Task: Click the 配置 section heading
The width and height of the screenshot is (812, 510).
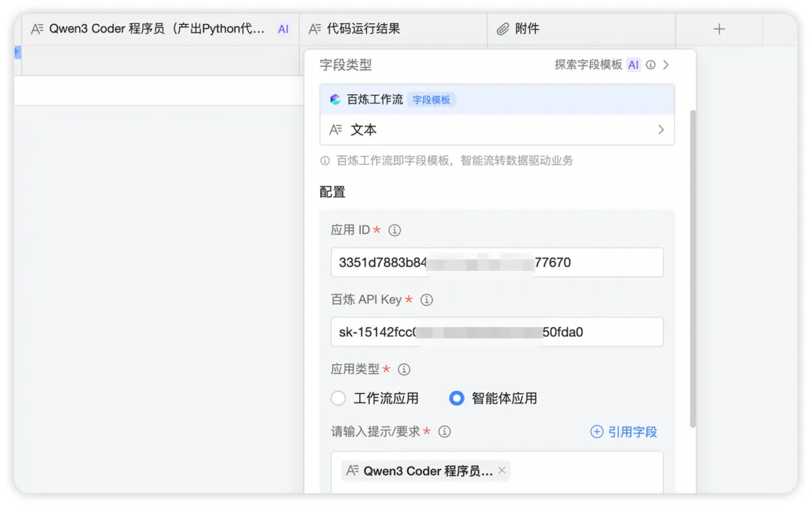Action: coord(332,193)
